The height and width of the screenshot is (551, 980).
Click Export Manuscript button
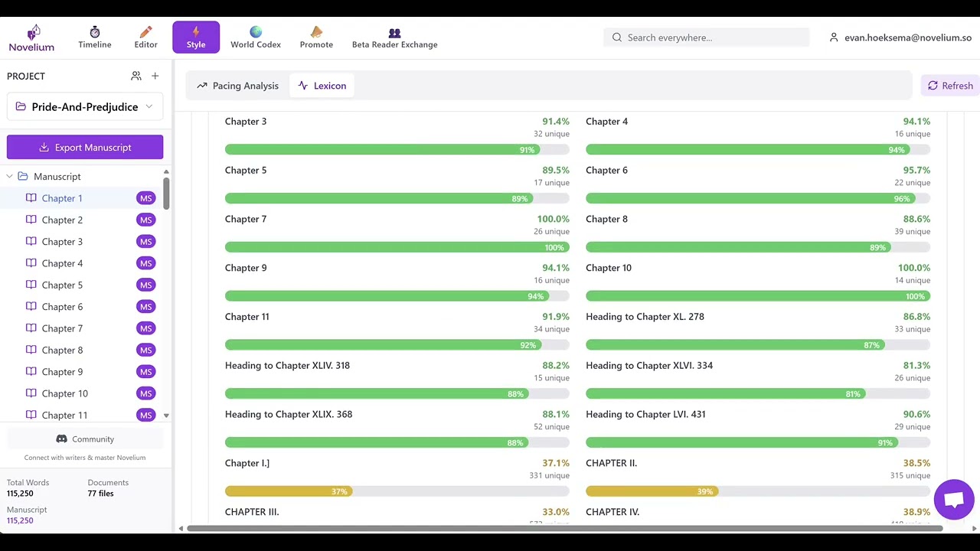[x=85, y=147]
